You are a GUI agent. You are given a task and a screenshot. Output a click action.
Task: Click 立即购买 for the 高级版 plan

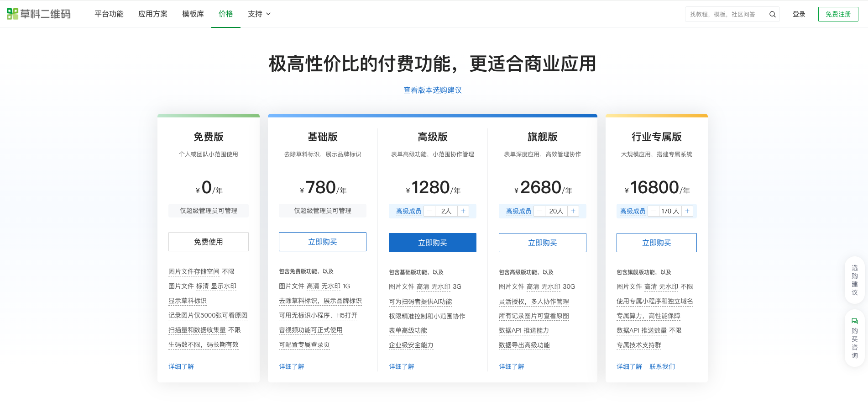pos(432,243)
